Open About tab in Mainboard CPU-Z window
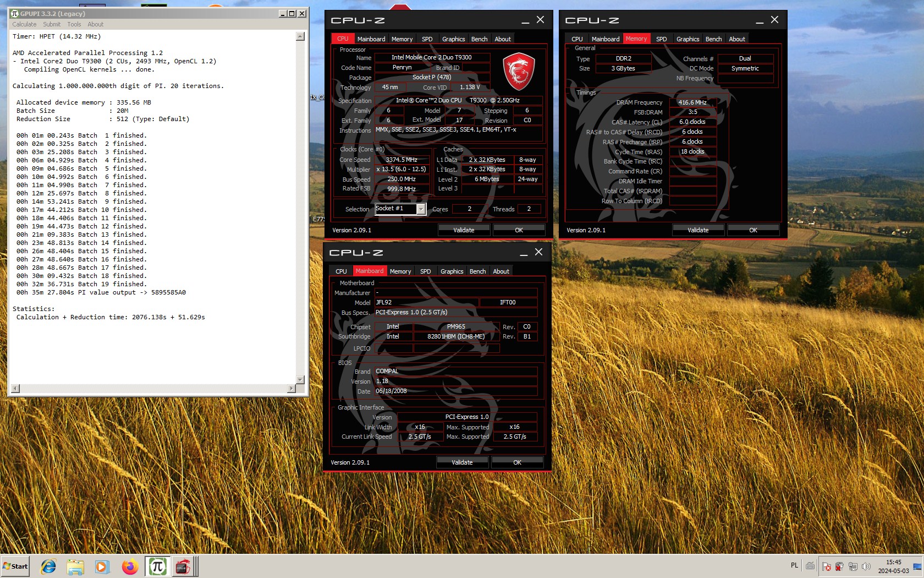This screenshot has width=924, height=578. [x=501, y=271]
